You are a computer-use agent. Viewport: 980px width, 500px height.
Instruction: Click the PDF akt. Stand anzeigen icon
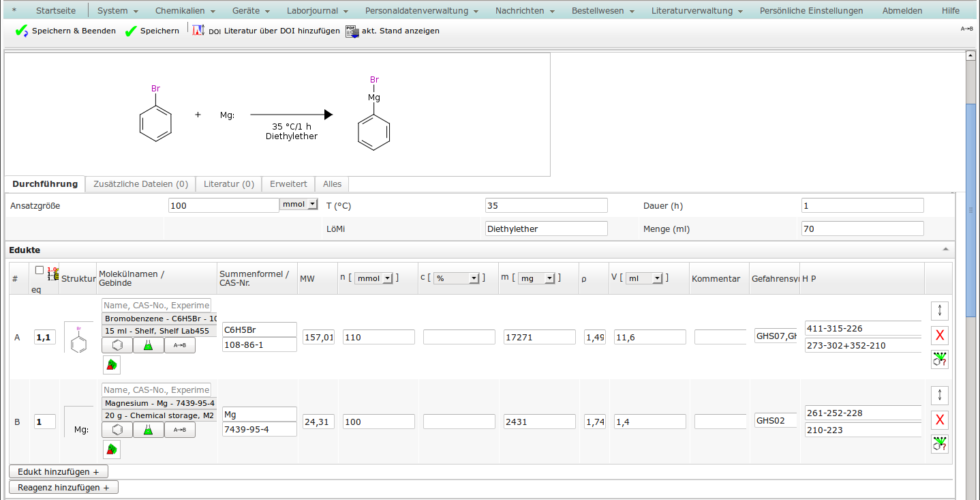coord(352,31)
